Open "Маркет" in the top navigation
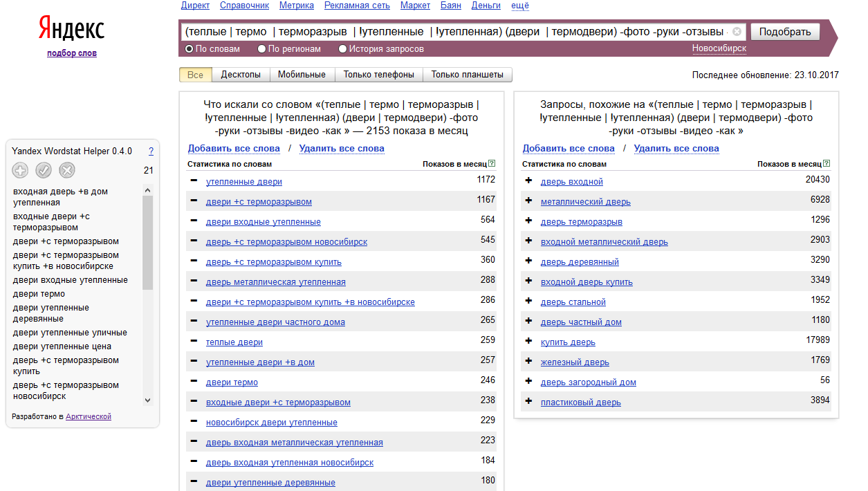 click(x=415, y=6)
